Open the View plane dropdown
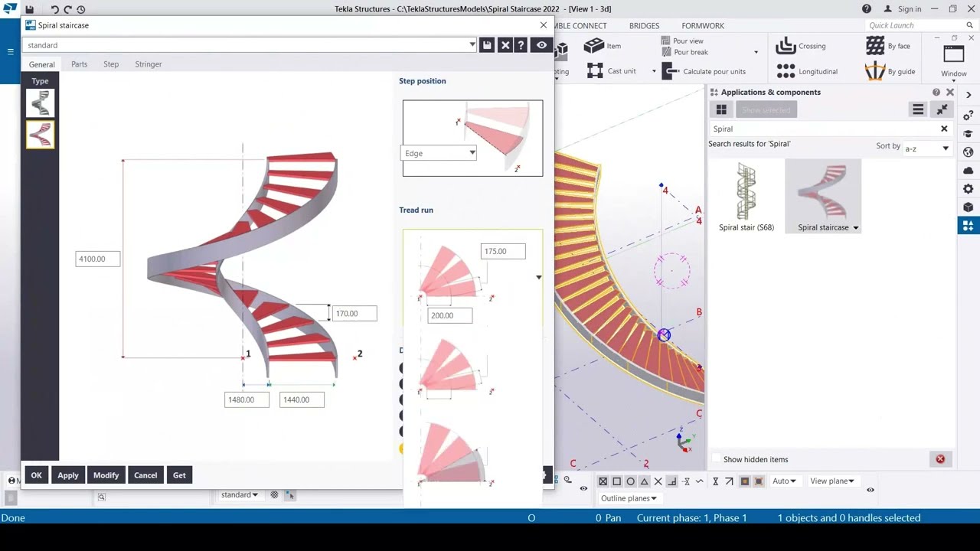 (x=831, y=481)
